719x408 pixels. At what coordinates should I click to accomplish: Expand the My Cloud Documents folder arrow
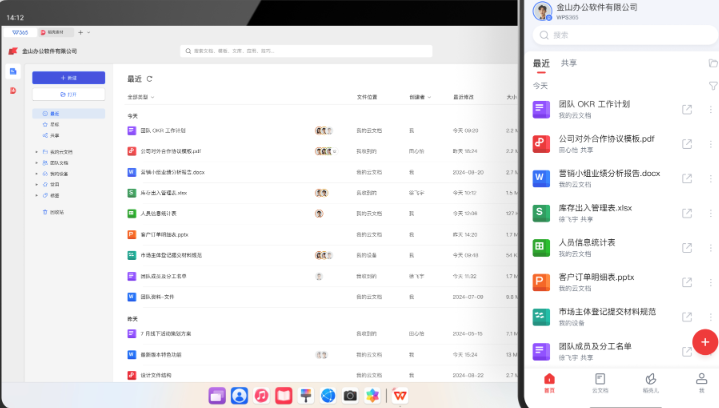(x=37, y=152)
